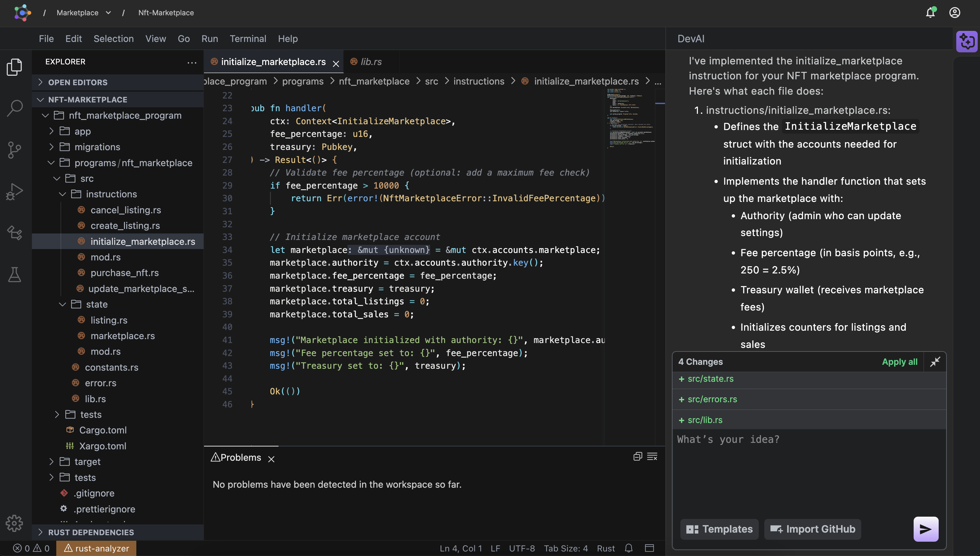980x556 pixels.
Task: Open the Terminal menu
Action: tap(248, 39)
